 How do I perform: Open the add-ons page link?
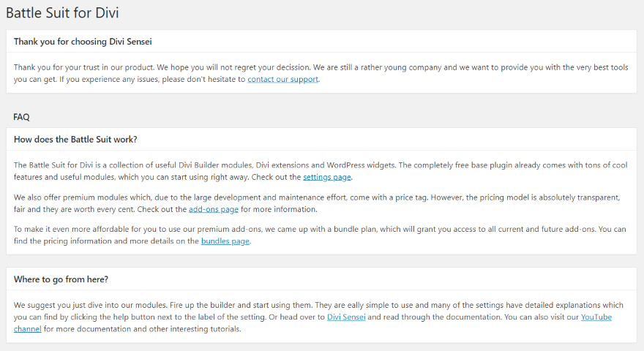tap(214, 209)
